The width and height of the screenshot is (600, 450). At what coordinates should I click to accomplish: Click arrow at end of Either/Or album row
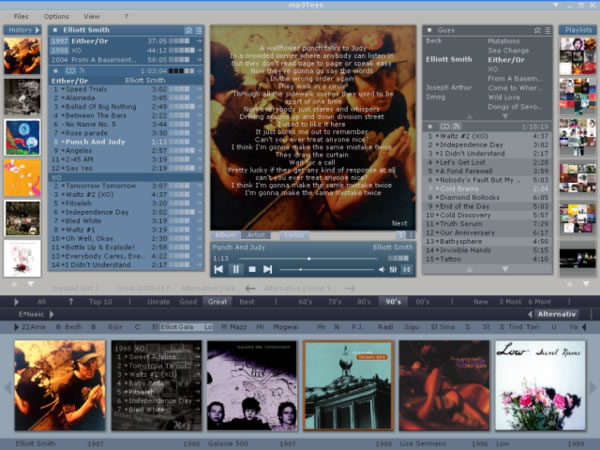click(199, 41)
